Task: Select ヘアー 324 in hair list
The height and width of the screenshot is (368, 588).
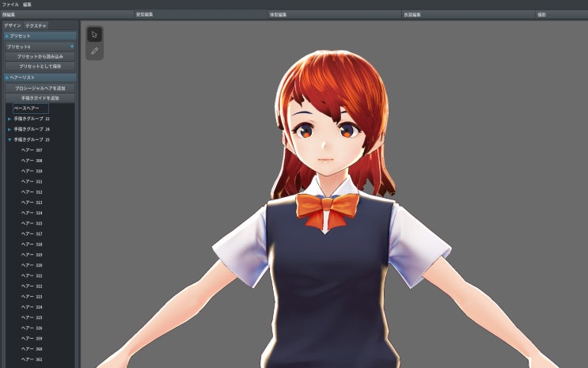Action: click(x=32, y=308)
